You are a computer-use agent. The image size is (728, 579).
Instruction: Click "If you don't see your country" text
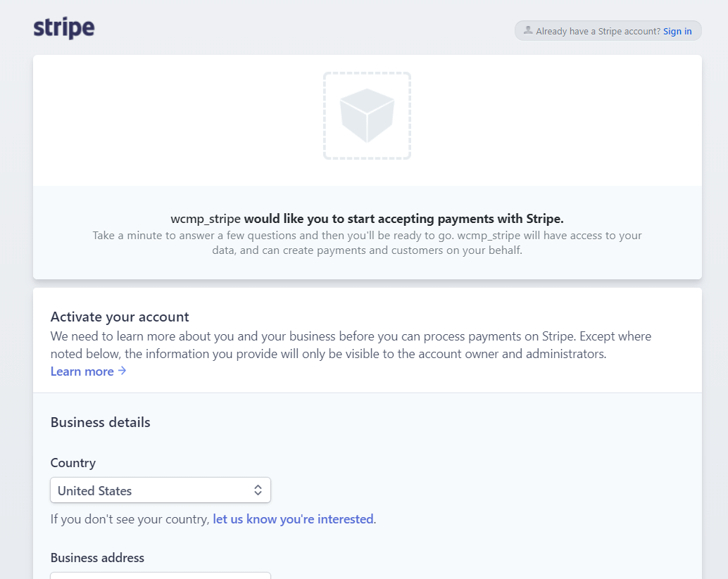131,519
